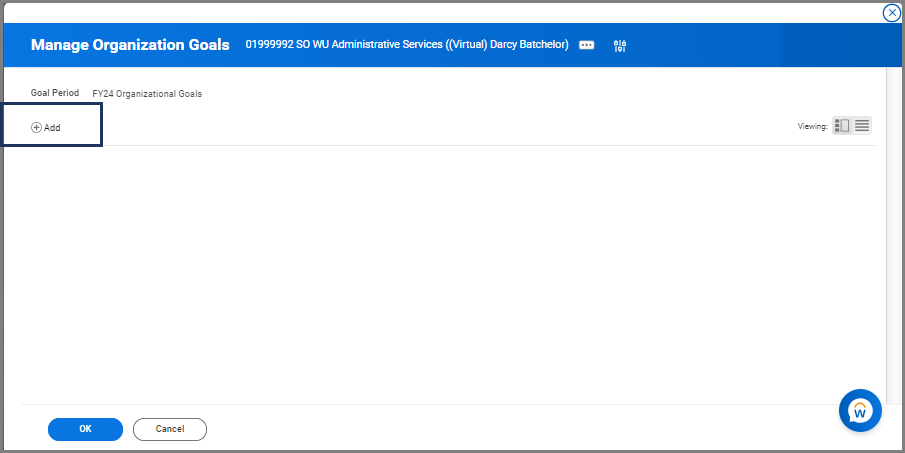Select the FY24 Organizational Goals value text
This screenshot has width=905, height=453.
[147, 94]
